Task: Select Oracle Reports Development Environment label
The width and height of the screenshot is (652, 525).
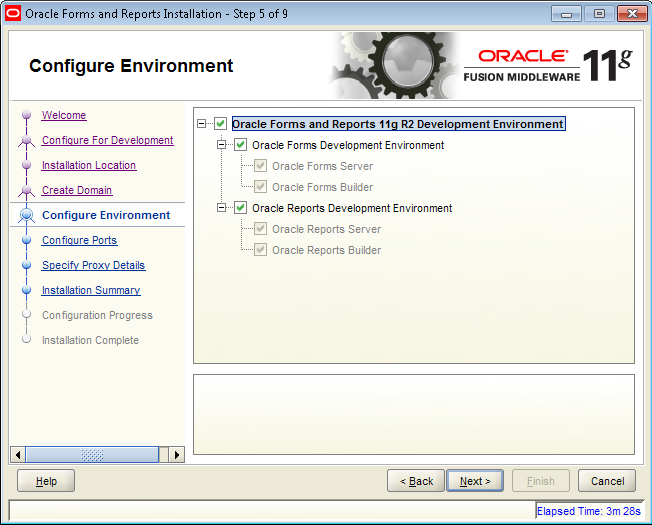Action: click(352, 208)
